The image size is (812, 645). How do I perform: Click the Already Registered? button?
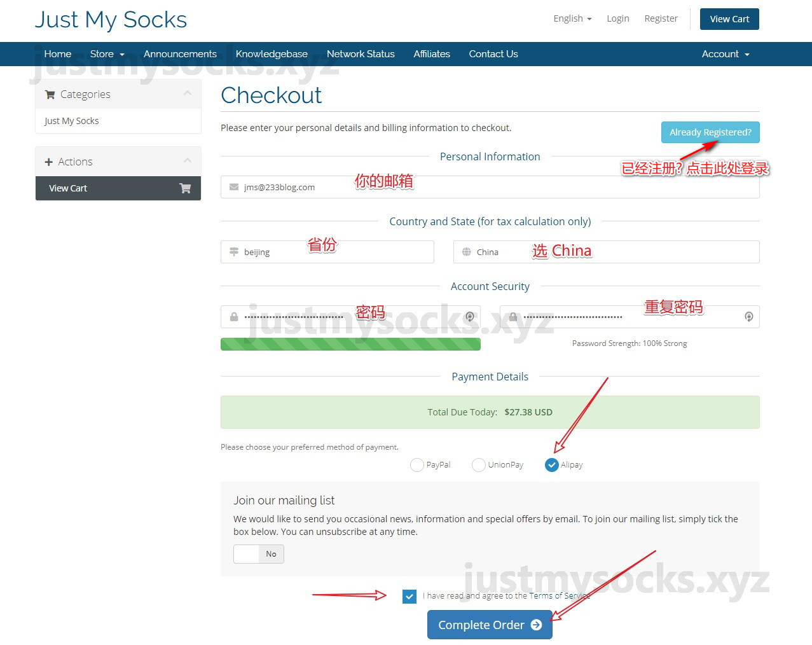(x=710, y=132)
